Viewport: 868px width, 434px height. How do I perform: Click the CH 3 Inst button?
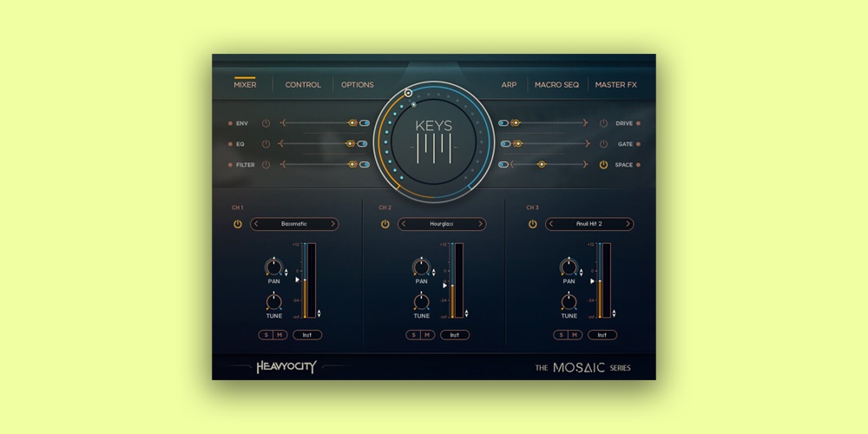click(602, 335)
